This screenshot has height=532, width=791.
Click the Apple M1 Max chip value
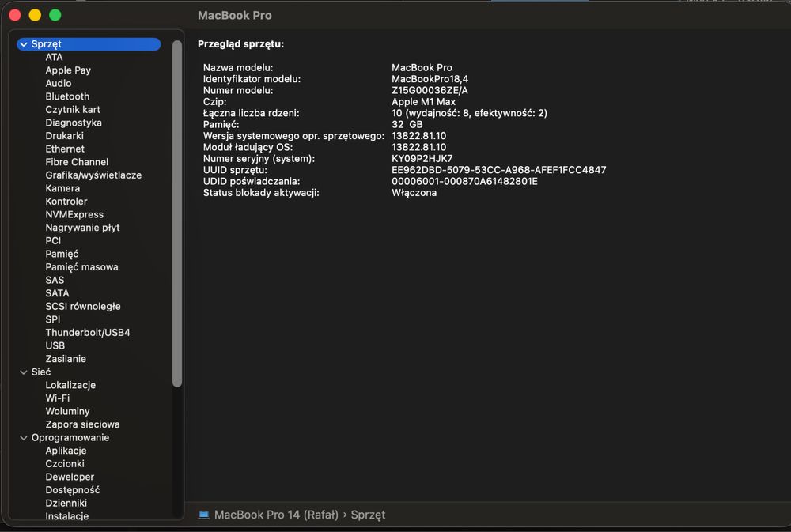423,101
